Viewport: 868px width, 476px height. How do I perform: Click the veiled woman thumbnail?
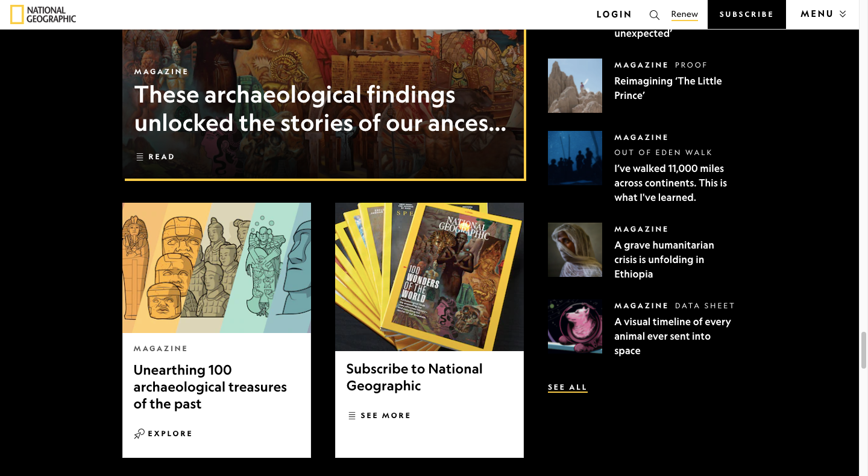[x=575, y=250]
